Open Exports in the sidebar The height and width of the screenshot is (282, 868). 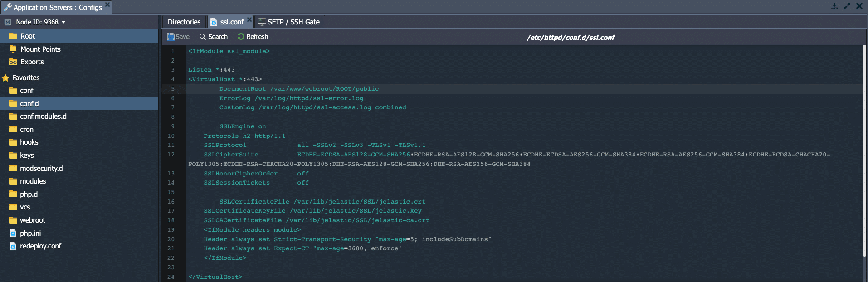pyautogui.click(x=32, y=62)
